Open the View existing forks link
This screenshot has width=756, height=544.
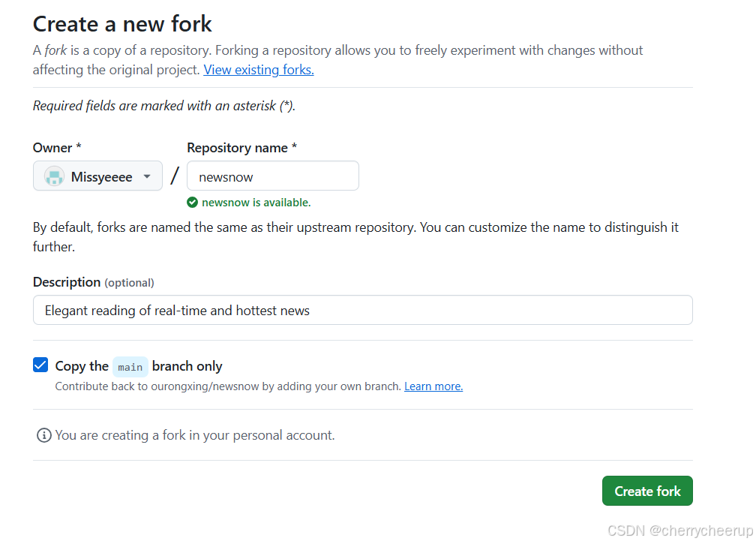pos(258,70)
